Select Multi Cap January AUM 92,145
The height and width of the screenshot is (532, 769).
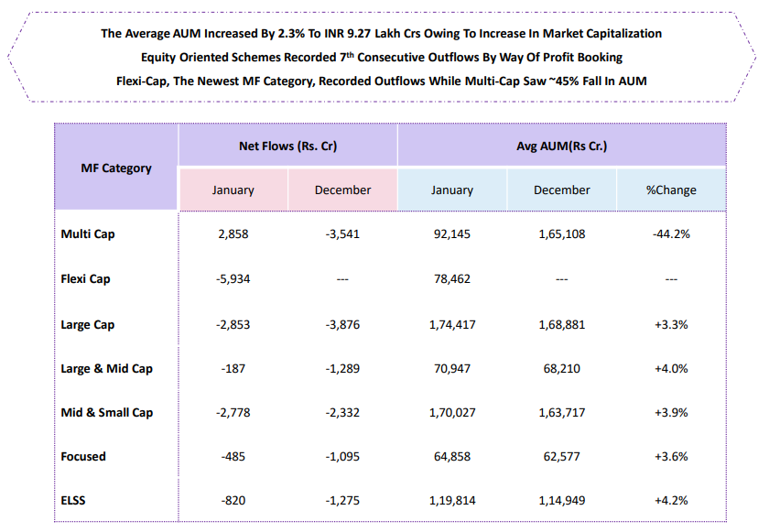tap(452, 233)
